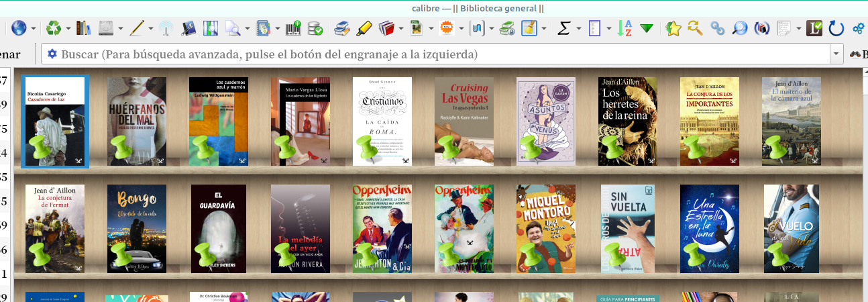The image size is (868, 302).
Task: Click the broom clean-up icon
Action: coord(529,28)
